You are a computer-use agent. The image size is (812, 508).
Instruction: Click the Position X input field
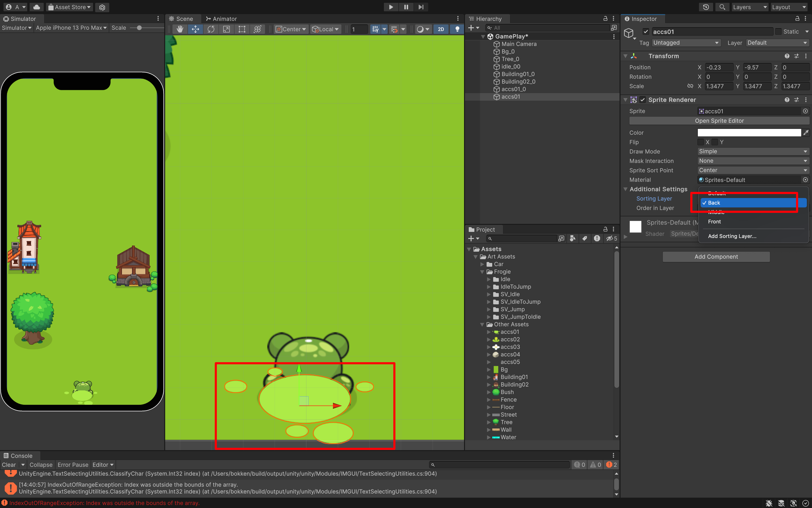(719, 67)
